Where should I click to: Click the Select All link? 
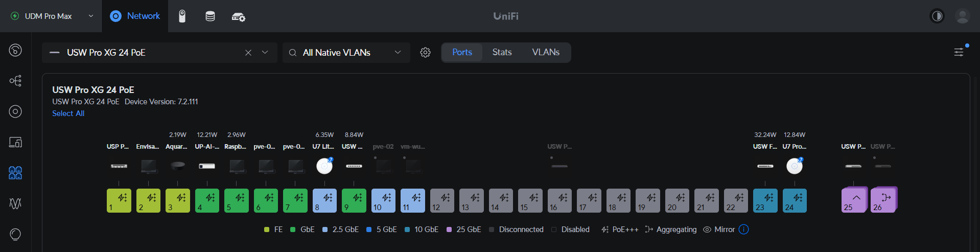[68, 113]
